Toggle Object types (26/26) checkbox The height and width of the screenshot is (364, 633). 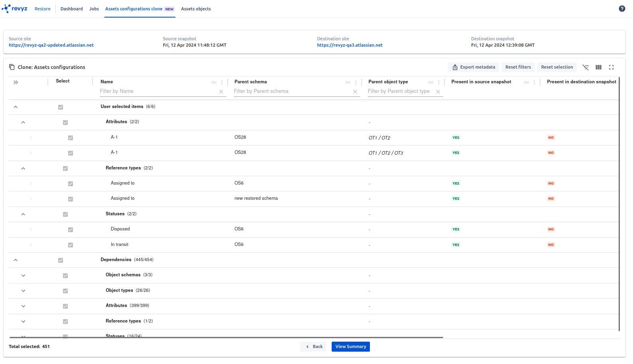coord(65,291)
